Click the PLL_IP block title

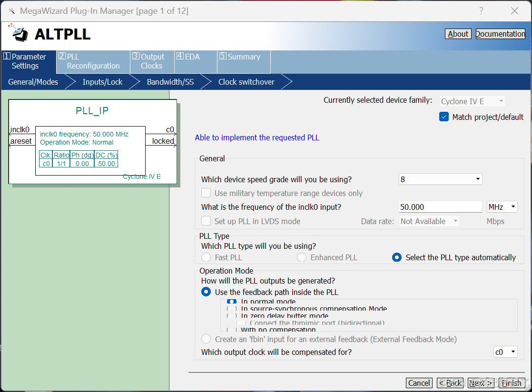pyautogui.click(x=92, y=111)
